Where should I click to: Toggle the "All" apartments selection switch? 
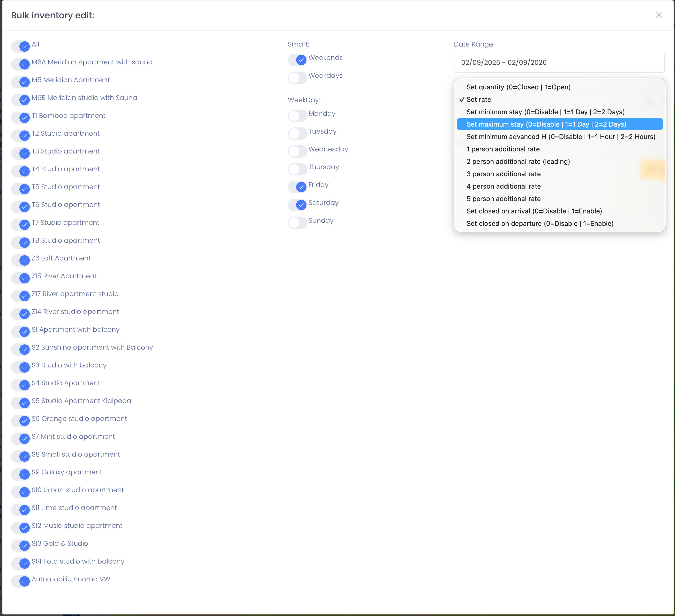point(21,47)
